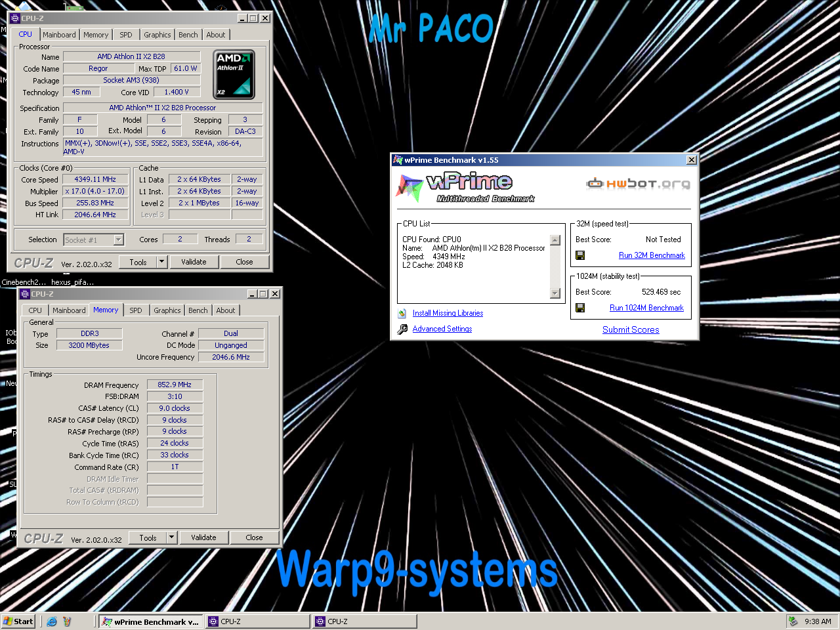Run the 1024M Benchmark
840x630 pixels.
(646, 308)
